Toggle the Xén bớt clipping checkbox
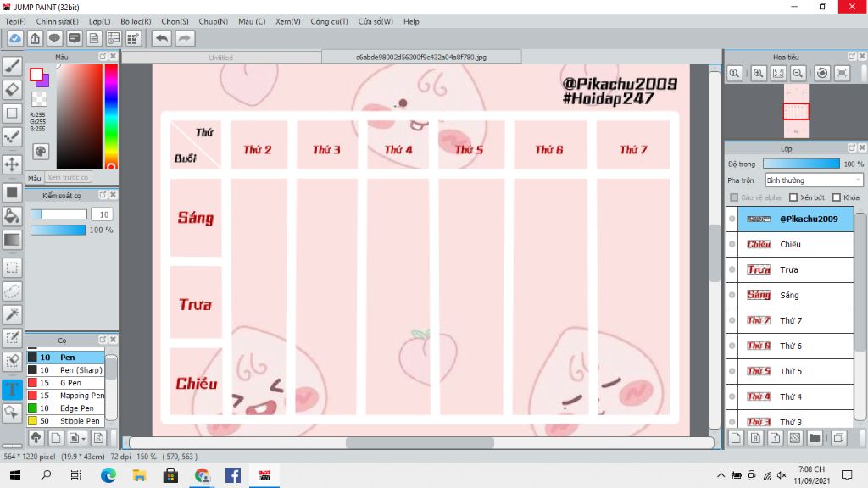868x488 pixels. point(793,197)
